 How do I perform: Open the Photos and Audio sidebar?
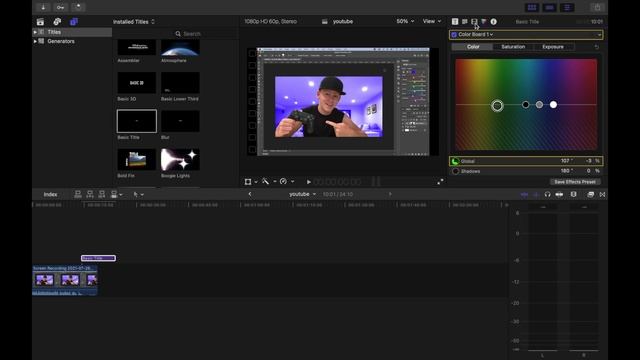pyautogui.click(x=57, y=22)
